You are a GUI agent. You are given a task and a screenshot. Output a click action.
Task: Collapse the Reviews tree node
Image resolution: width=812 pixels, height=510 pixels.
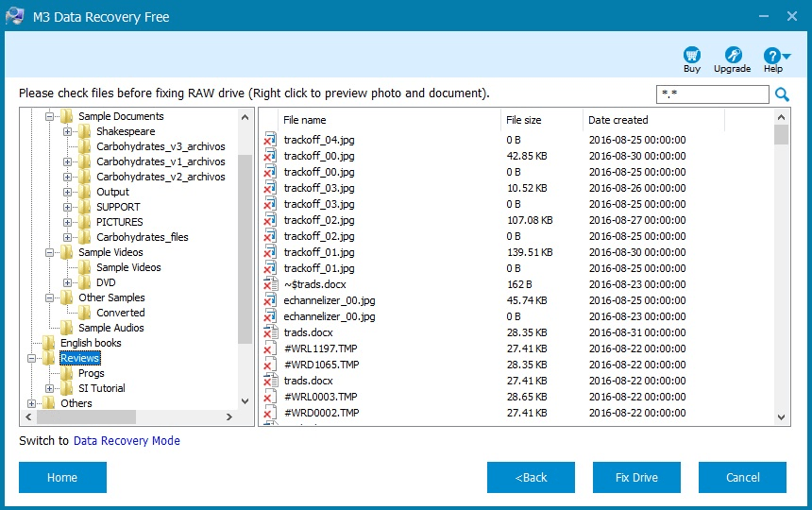click(31, 358)
